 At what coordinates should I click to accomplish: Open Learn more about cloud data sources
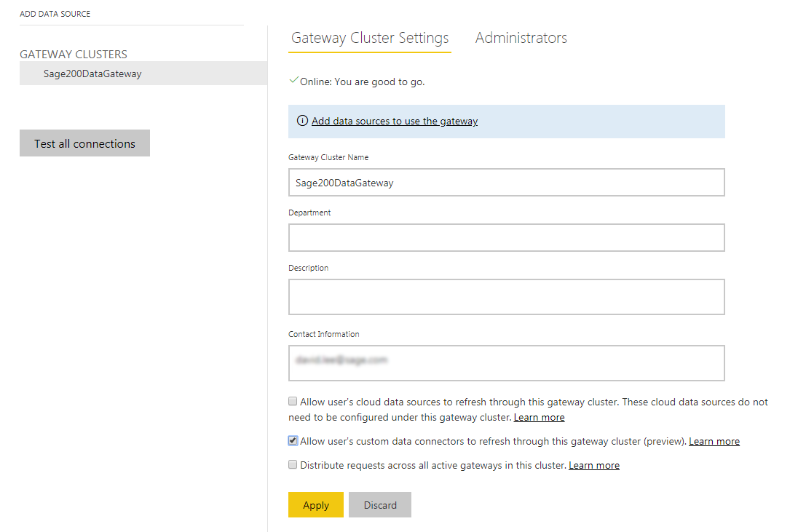click(539, 417)
